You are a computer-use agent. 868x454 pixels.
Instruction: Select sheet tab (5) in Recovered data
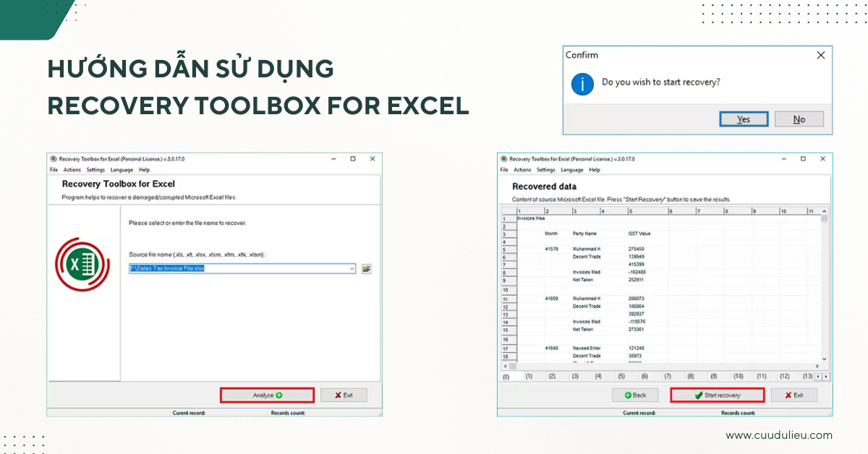pyautogui.click(x=620, y=377)
